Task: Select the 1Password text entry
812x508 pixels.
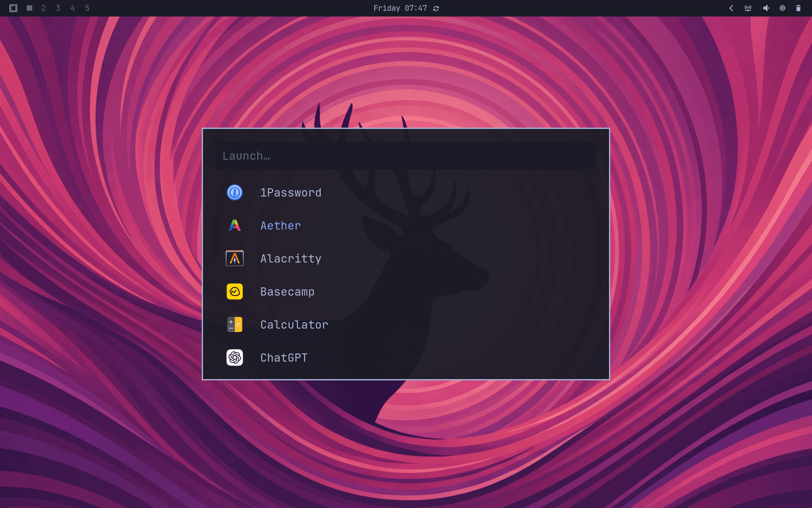Action: coord(291,192)
